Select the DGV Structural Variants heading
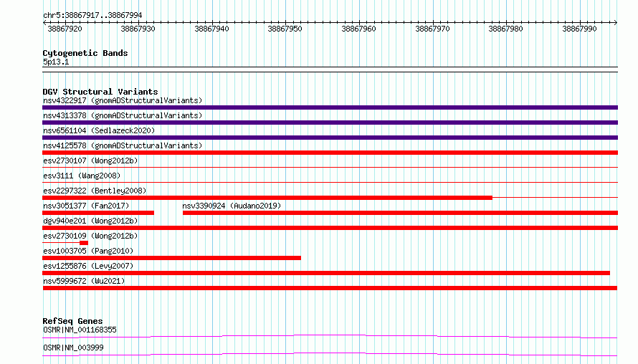 tap(100, 92)
